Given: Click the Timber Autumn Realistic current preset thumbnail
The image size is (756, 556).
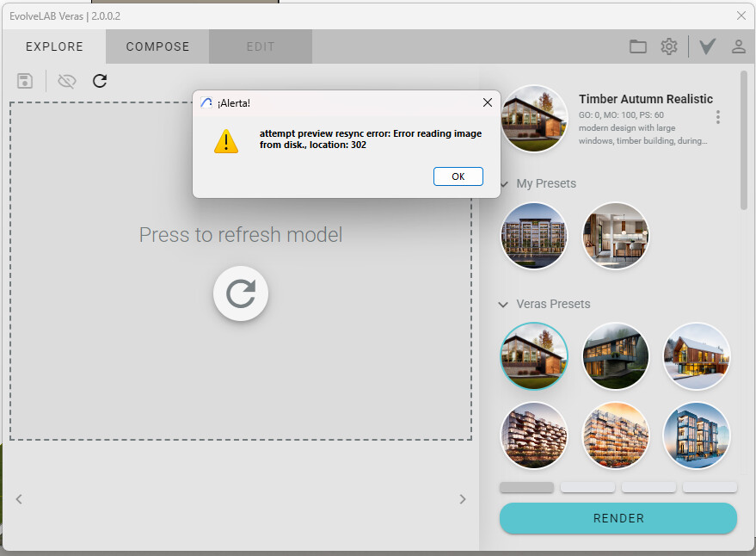Looking at the screenshot, I should pos(534,119).
